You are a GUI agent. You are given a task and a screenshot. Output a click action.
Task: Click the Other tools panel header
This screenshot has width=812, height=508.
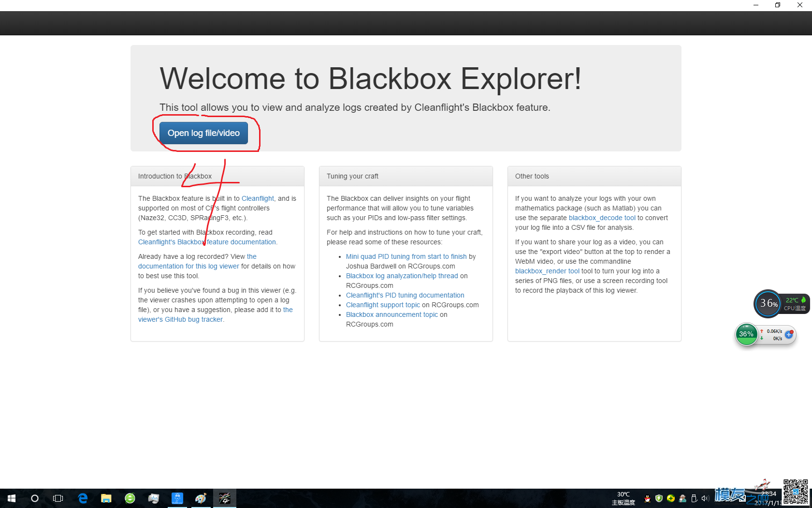click(x=594, y=176)
